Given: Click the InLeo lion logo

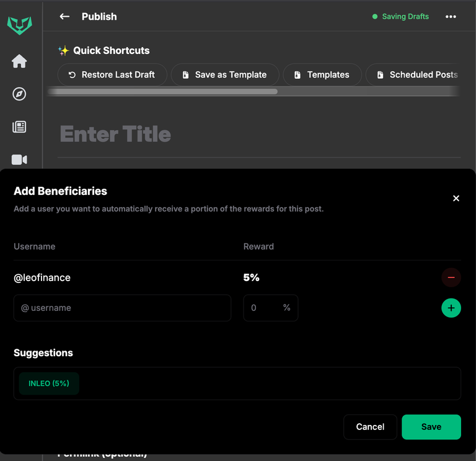Looking at the screenshot, I should pyautogui.click(x=19, y=25).
